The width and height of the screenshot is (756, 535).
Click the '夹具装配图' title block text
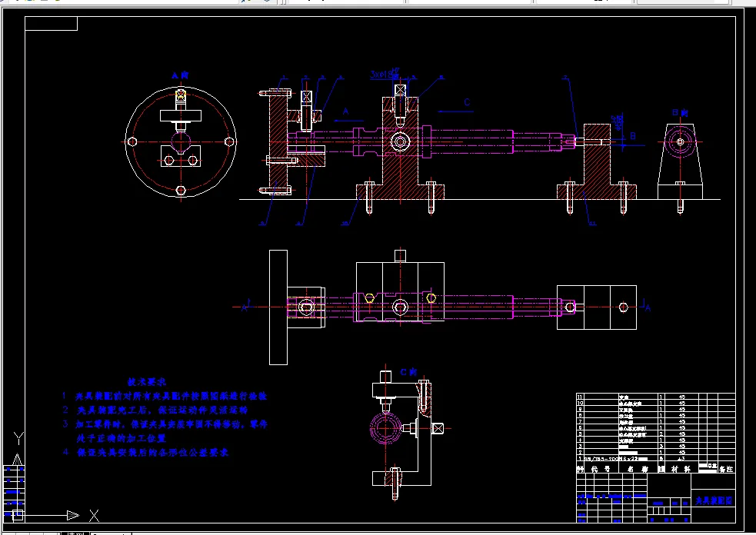tap(714, 500)
